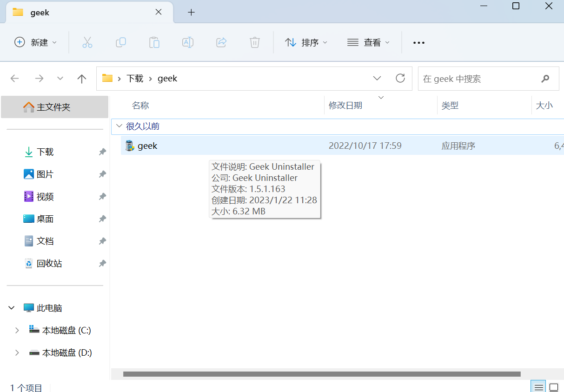Screen dimensions: 564x392
Task: Switch to large thumbnails view icon
Action: pos(554,387)
